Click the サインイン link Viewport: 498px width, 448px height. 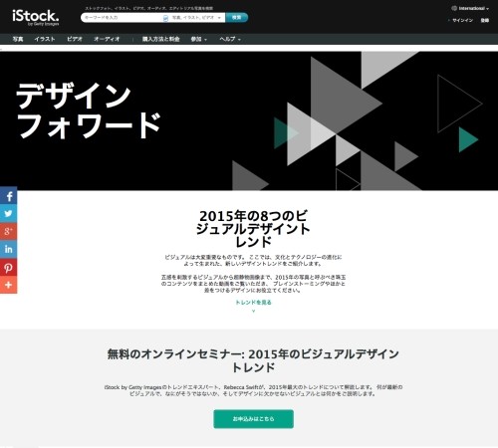point(462,20)
